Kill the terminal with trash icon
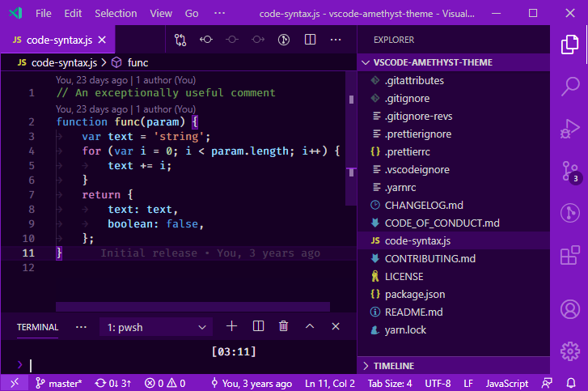 (284, 326)
